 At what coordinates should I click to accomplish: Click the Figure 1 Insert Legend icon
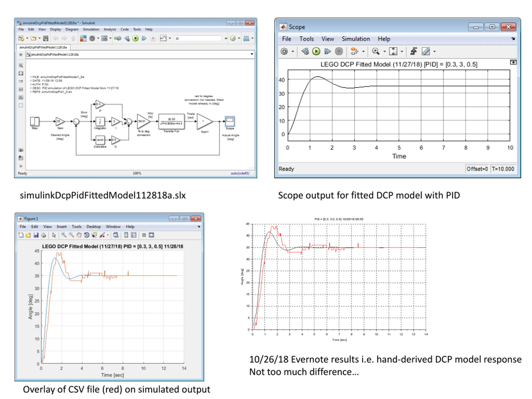[133, 235]
